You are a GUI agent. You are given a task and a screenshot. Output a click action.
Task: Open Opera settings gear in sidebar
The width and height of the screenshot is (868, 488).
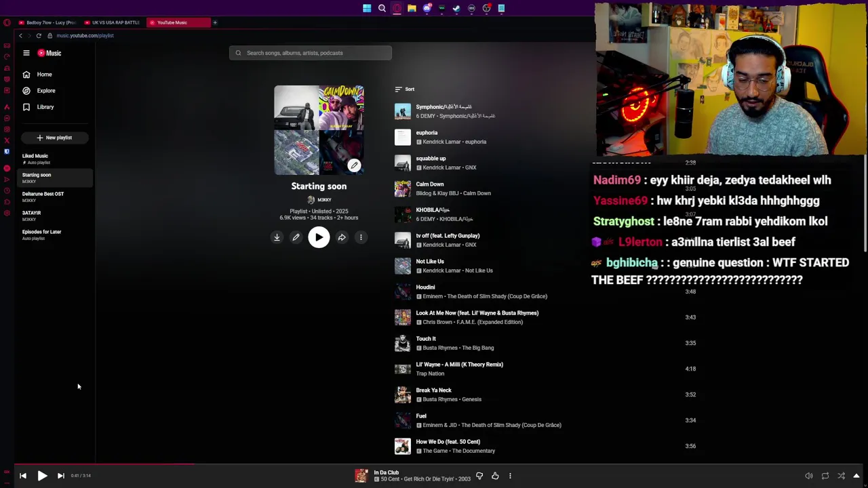point(7,214)
